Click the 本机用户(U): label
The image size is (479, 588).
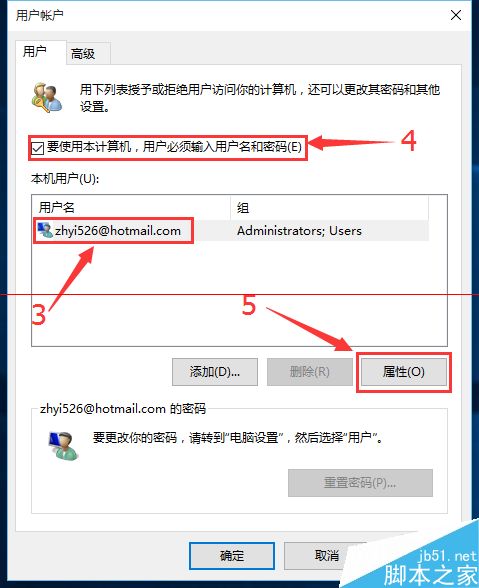(x=65, y=179)
